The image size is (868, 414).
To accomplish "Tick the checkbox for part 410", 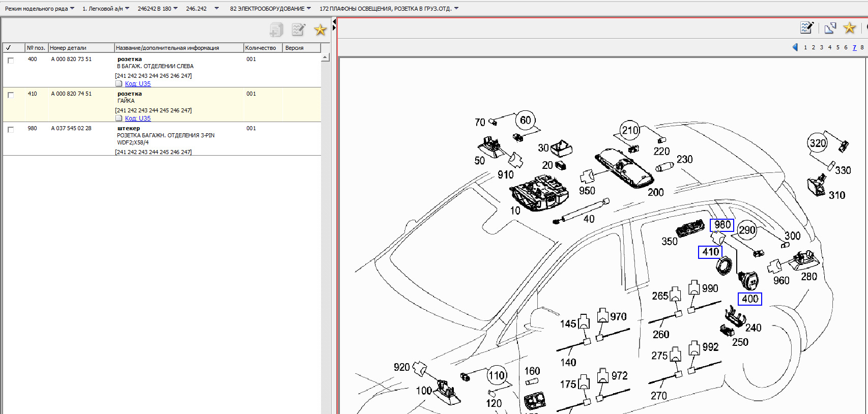I will (11, 95).
